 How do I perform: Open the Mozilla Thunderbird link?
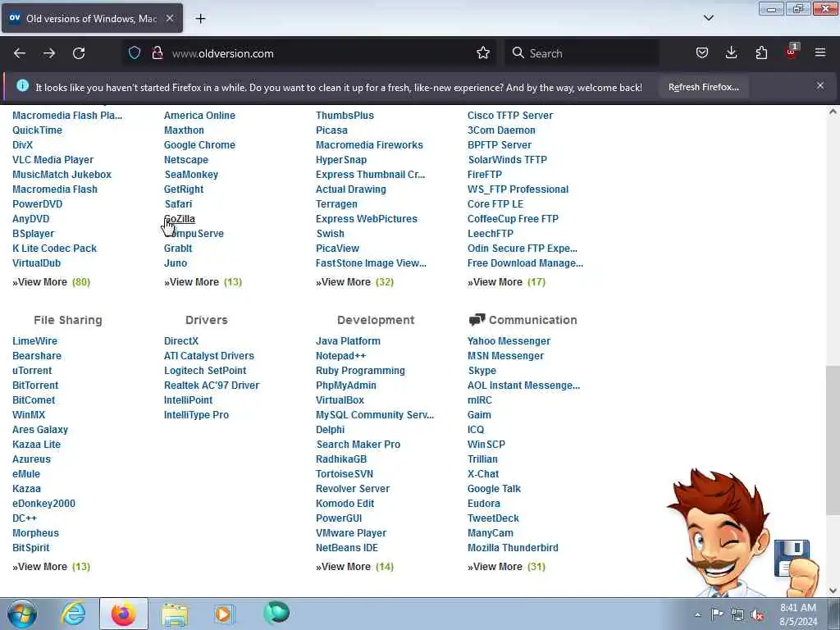pyautogui.click(x=513, y=547)
